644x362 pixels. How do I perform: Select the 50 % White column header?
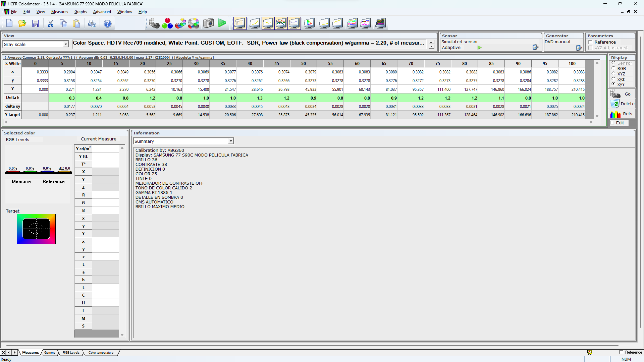click(304, 64)
